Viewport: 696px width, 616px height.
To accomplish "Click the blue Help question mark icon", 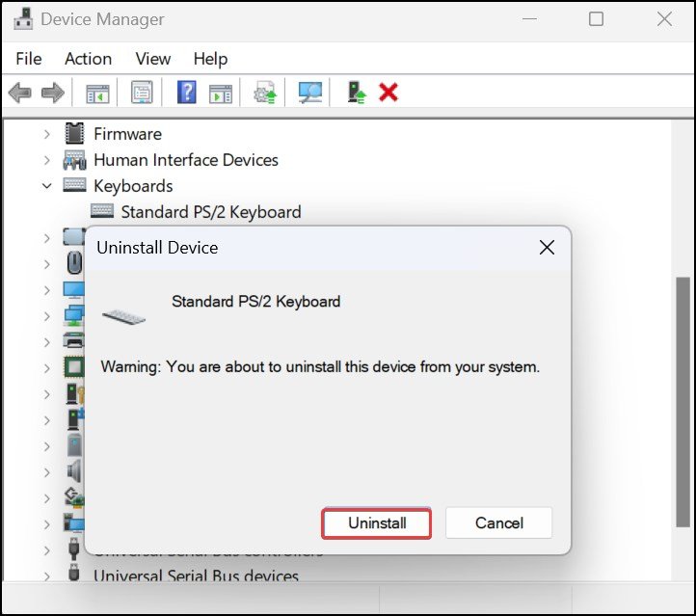I will [x=187, y=93].
